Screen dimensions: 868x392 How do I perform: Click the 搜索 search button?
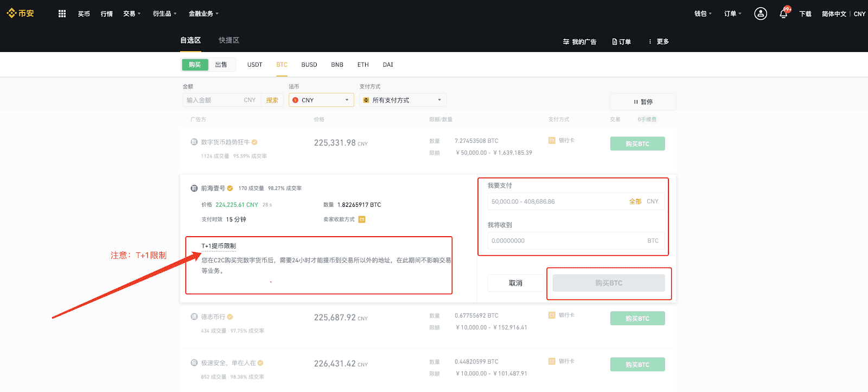[272, 100]
